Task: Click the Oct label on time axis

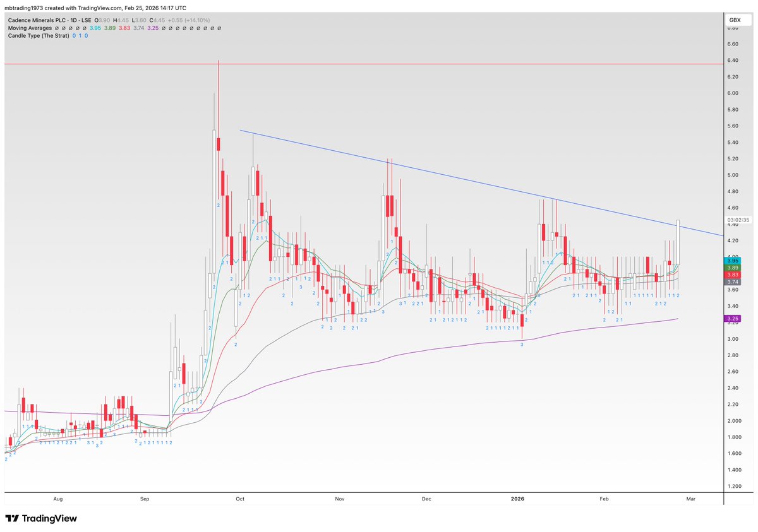Action: point(240,499)
